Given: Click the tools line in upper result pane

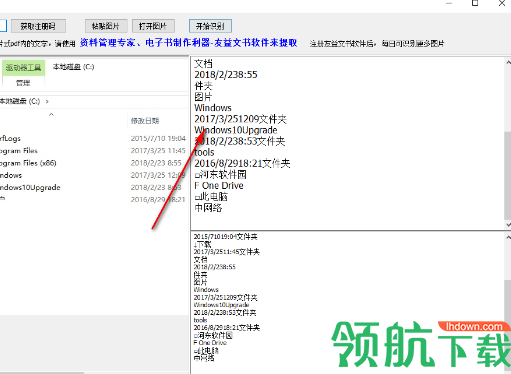Looking at the screenshot, I should tap(204, 152).
